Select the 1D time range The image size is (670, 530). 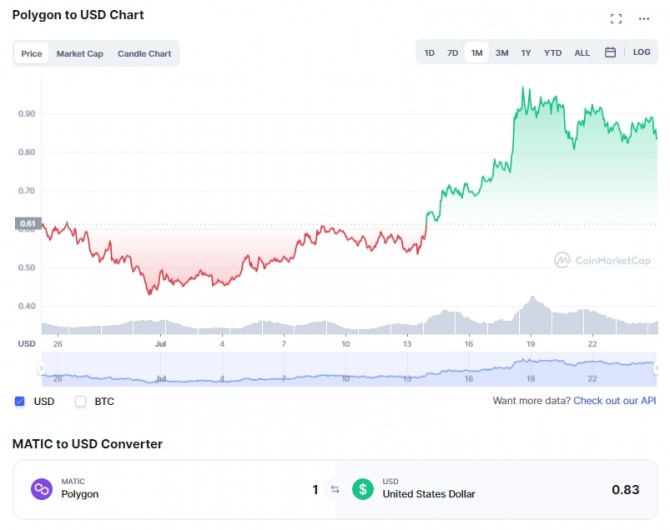click(x=429, y=53)
